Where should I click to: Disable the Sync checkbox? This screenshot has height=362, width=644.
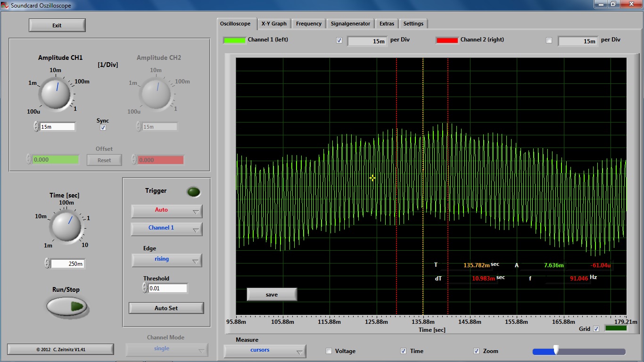103,128
